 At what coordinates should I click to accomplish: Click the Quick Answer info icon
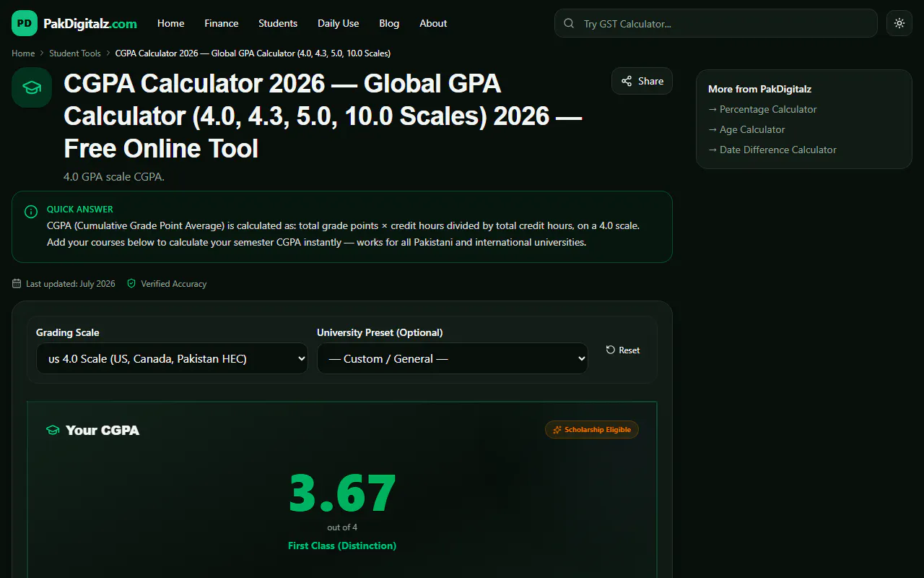(31, 212)
